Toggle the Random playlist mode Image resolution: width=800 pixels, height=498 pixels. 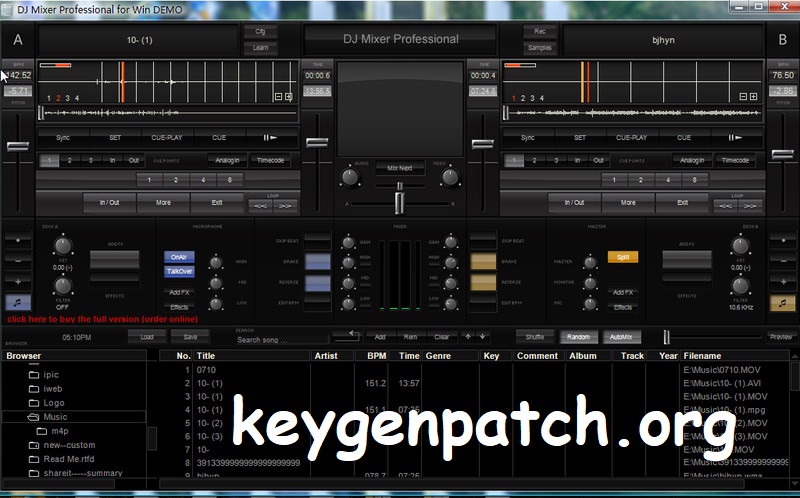(x=578, y=337)
